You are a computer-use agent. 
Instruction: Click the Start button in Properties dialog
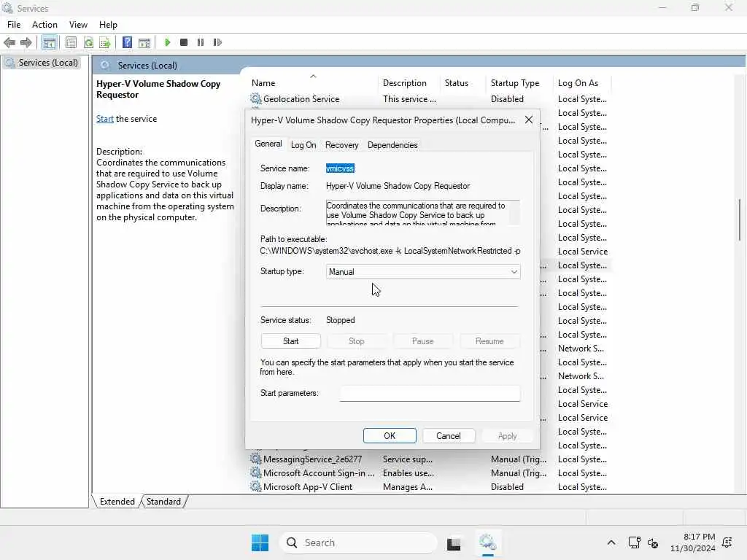(290, 341)
